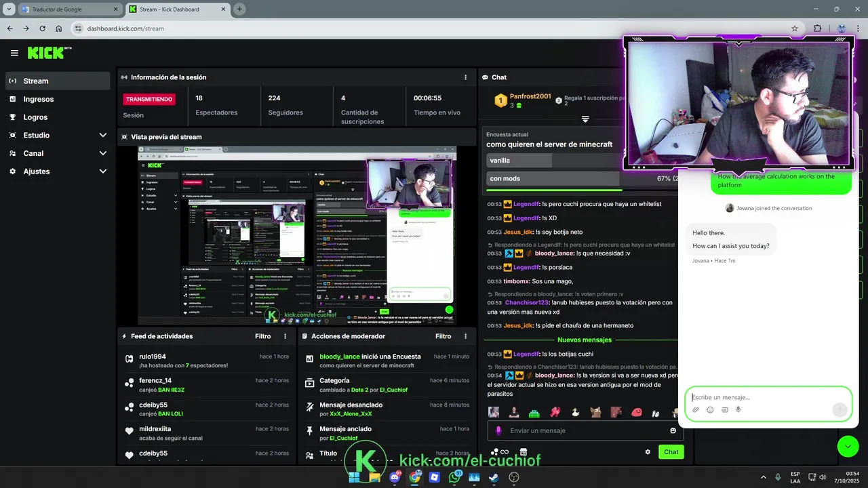Click the Categoría action icon
The height and width of the screenshot is (488, 868).
[x=309, y=383]
